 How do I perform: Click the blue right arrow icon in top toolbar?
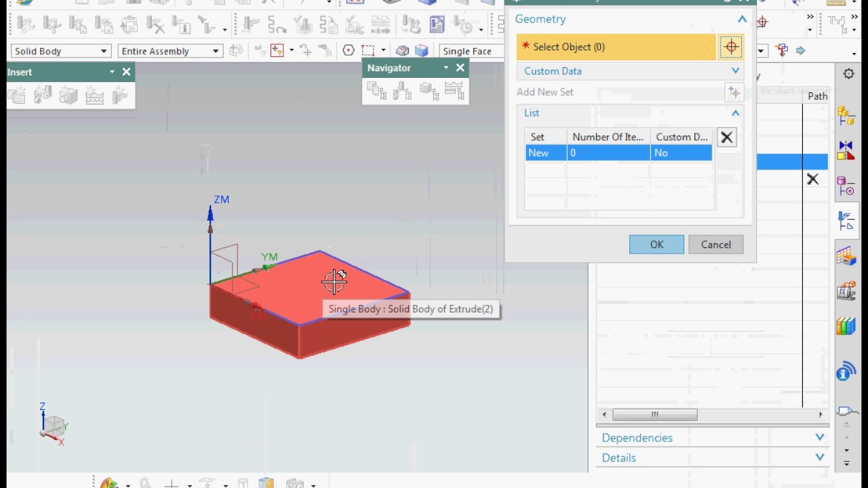coord(801,50)
